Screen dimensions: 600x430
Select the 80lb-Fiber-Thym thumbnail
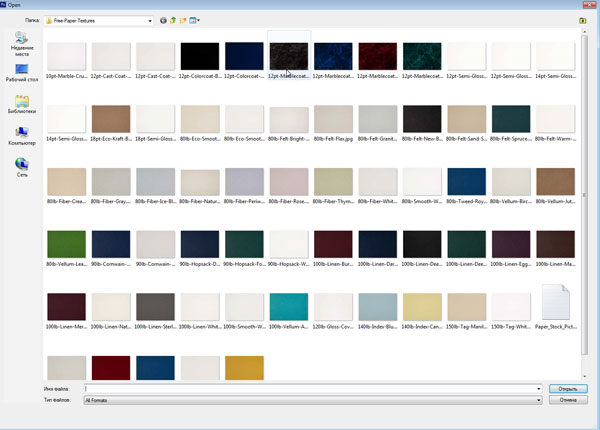[333, 182]
